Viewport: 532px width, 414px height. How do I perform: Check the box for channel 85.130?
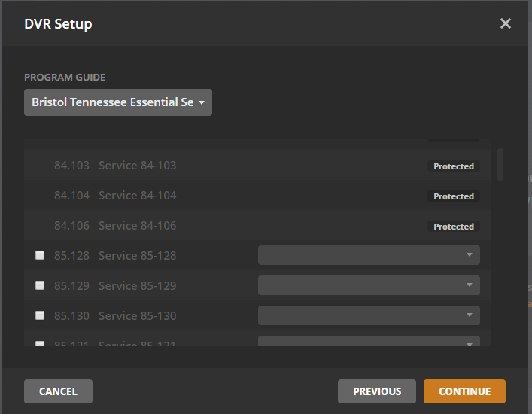click(x=40, y=315)
